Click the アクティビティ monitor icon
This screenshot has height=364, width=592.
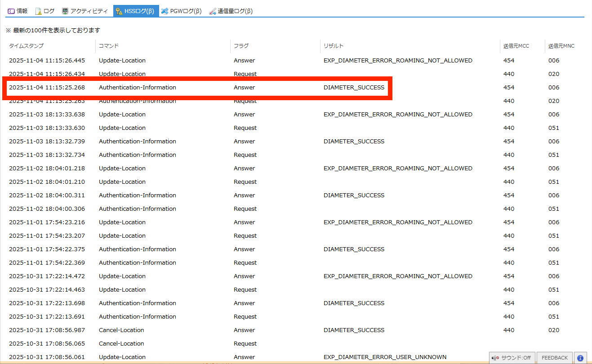click(65, 11)
